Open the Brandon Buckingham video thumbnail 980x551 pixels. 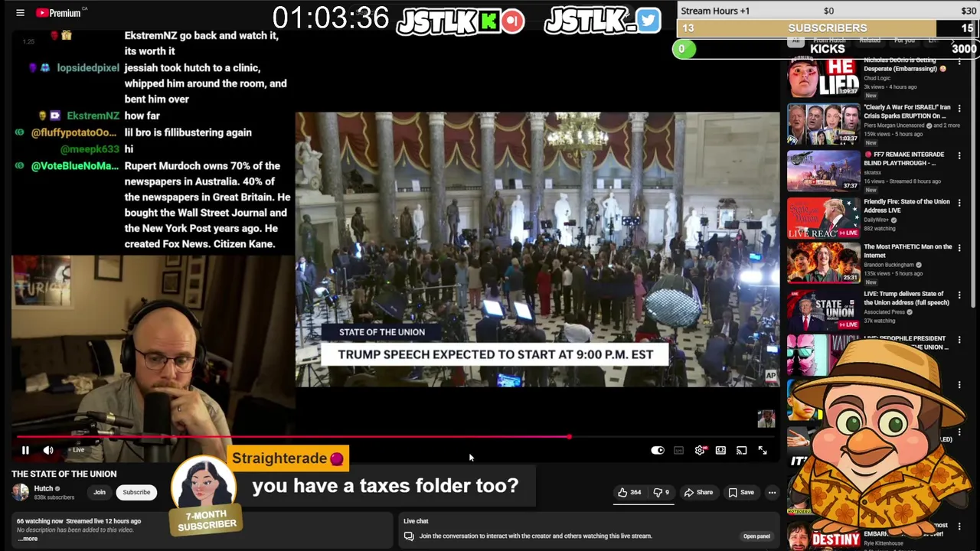click(824, 262)
